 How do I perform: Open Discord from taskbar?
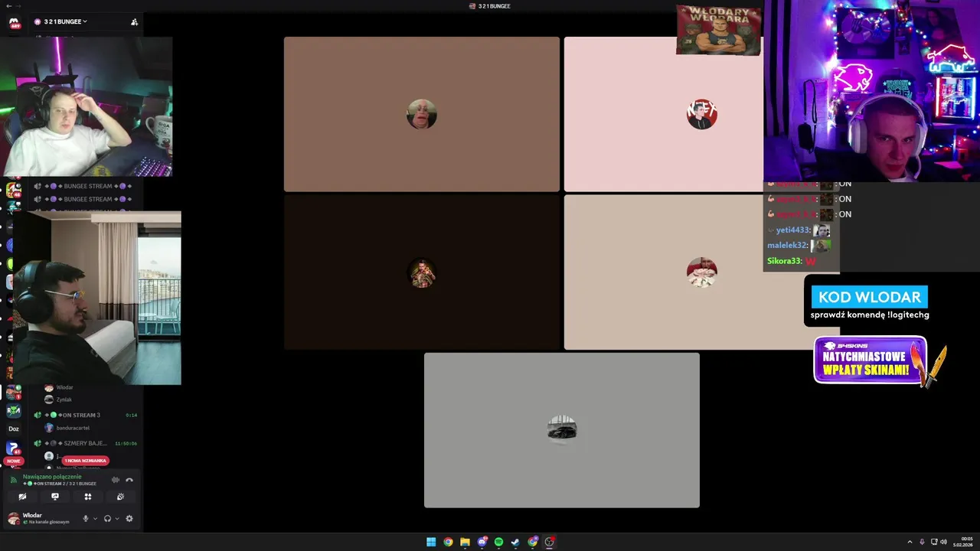[x=482, y=542]
